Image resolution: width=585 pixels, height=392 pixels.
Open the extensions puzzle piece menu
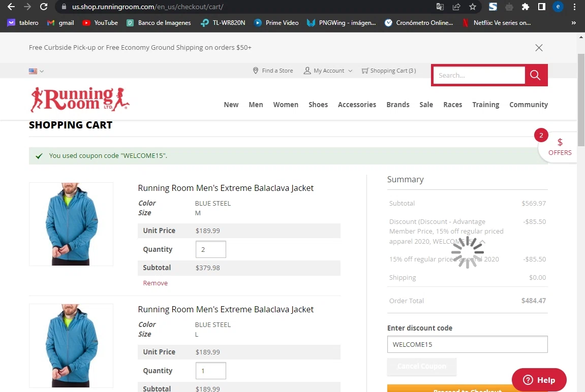pos(526,7)
